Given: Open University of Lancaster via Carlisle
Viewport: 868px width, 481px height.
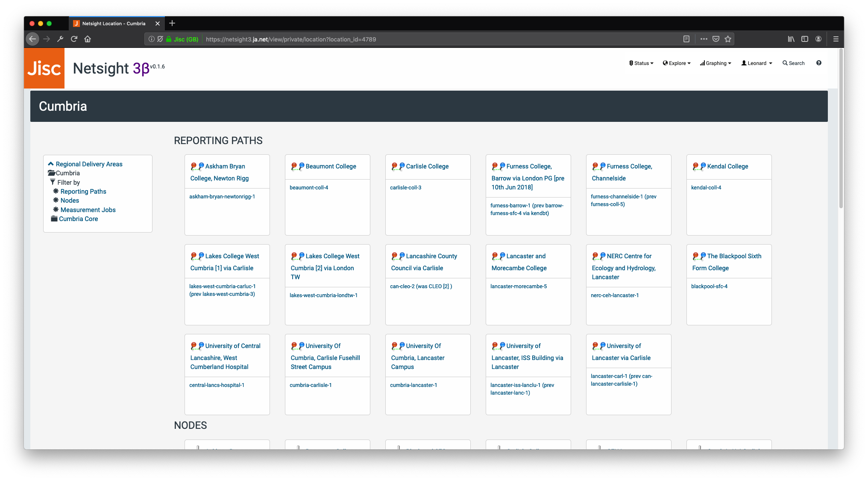Looking at the screenshot, I should [x=621, y=352].
